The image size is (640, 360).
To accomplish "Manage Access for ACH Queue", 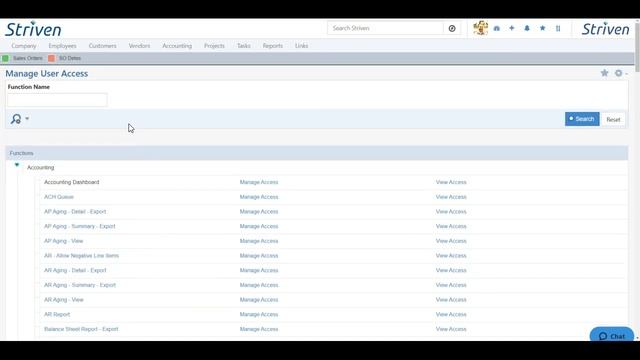I will [259, 197].
